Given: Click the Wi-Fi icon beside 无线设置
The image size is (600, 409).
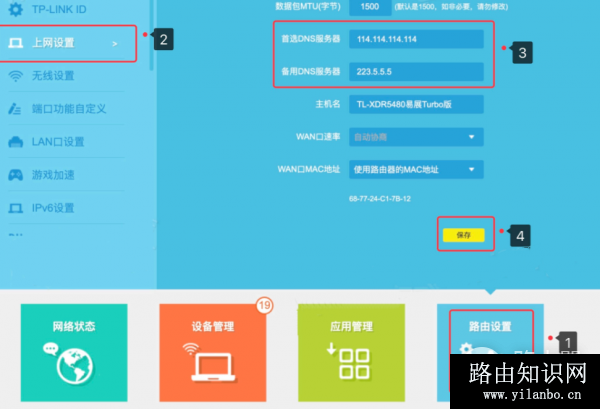Looking at the screenshot, I should point(16,76).
